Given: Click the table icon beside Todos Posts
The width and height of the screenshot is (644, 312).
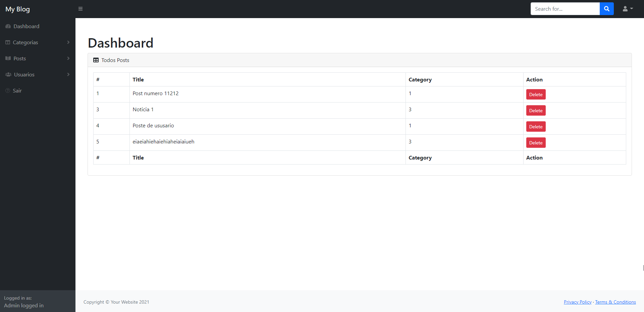Looking at the screenshot, I should [96, 60].
